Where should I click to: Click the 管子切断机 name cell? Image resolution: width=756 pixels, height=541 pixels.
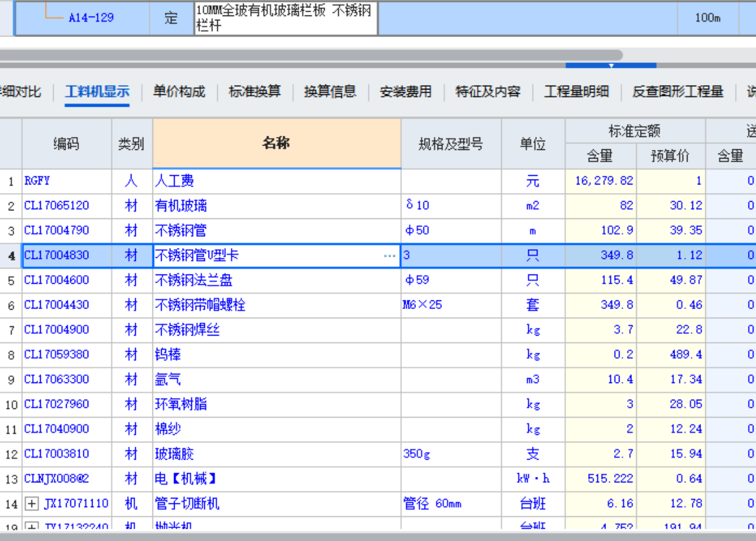[x=276, y=504]
